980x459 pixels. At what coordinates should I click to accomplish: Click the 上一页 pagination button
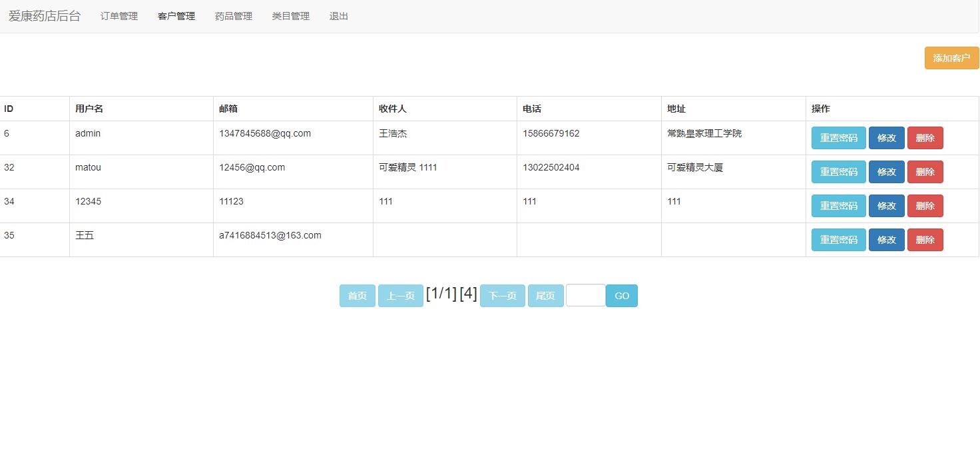click(x=400, y=295)
